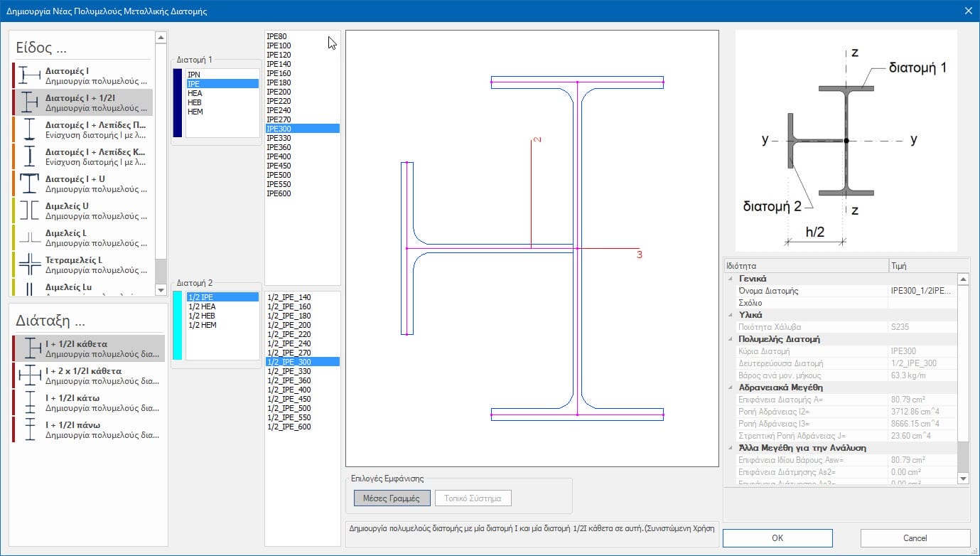Collapse the Γενικά property group
Image resolution: width=980 pixels, height=556 pixels.
[731, 279]
